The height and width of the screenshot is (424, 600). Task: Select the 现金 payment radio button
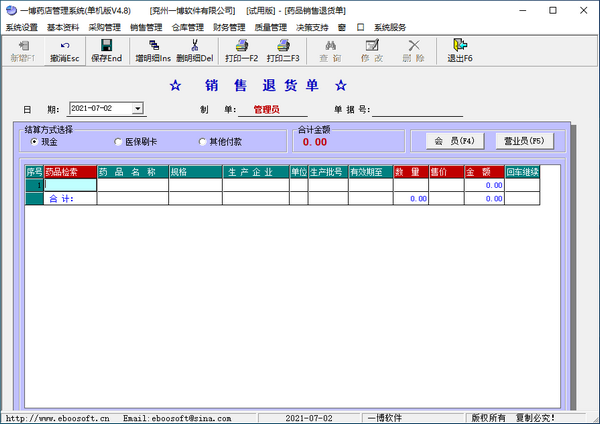click(x=35, y=142)
